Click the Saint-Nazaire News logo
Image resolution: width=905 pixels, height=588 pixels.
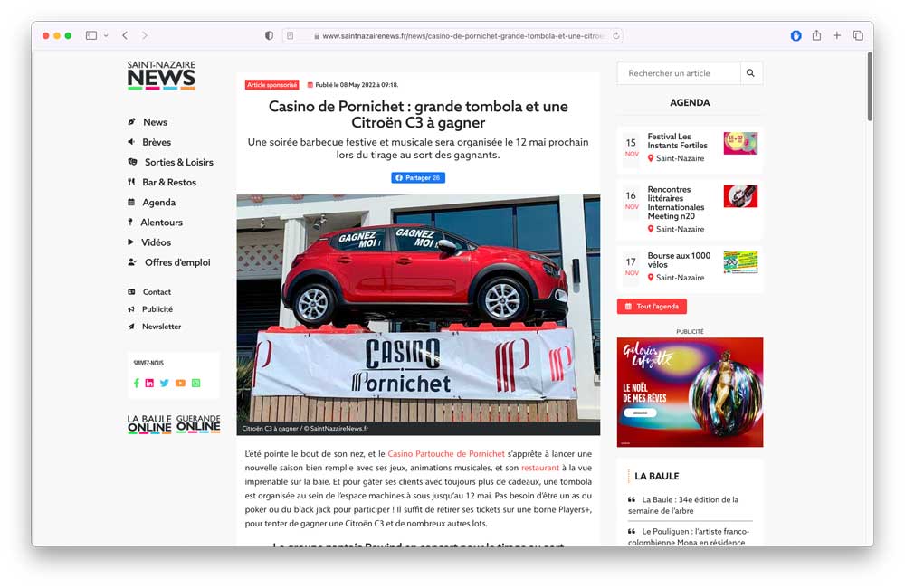coord(161,75)
